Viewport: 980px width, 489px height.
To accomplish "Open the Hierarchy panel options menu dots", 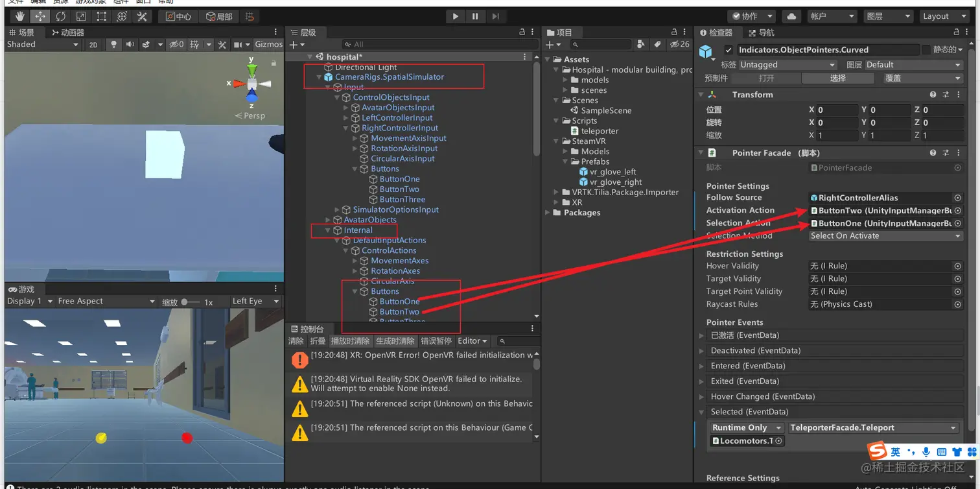I will [532, 32].
